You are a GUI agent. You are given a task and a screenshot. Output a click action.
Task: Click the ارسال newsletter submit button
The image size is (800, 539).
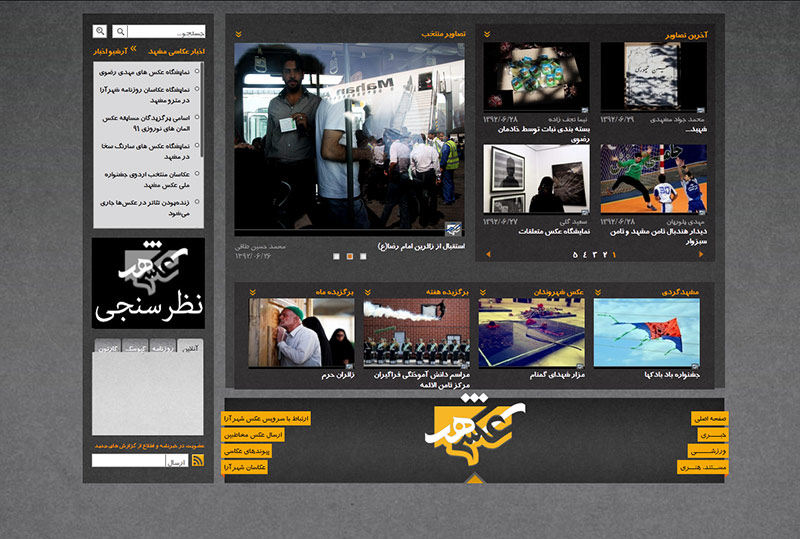tap(177, 461)
